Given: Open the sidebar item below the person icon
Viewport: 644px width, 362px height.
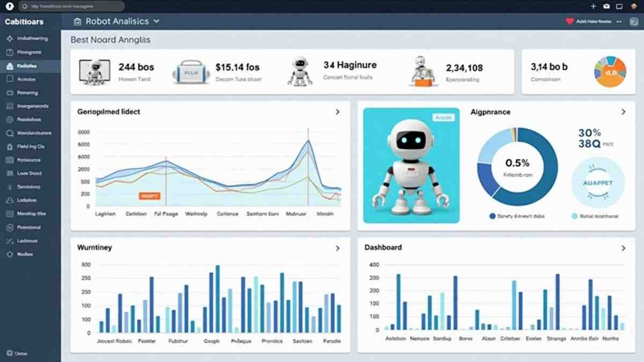Looking at the screenshot, I should coord(30,213).
